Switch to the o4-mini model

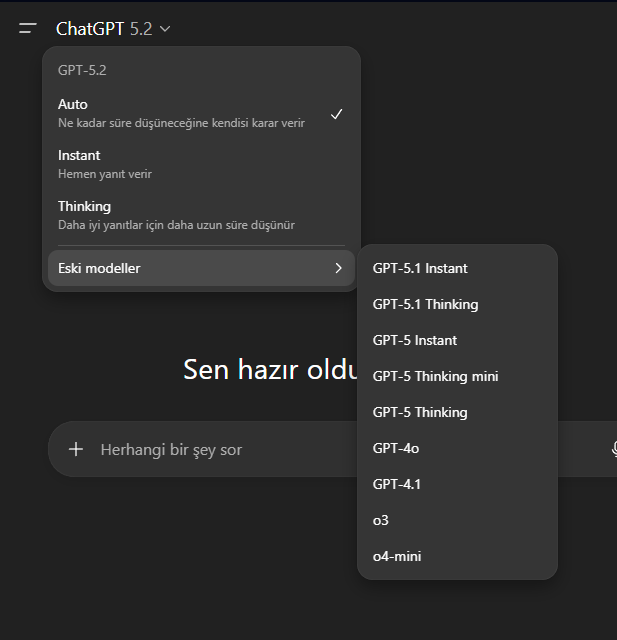457,556
